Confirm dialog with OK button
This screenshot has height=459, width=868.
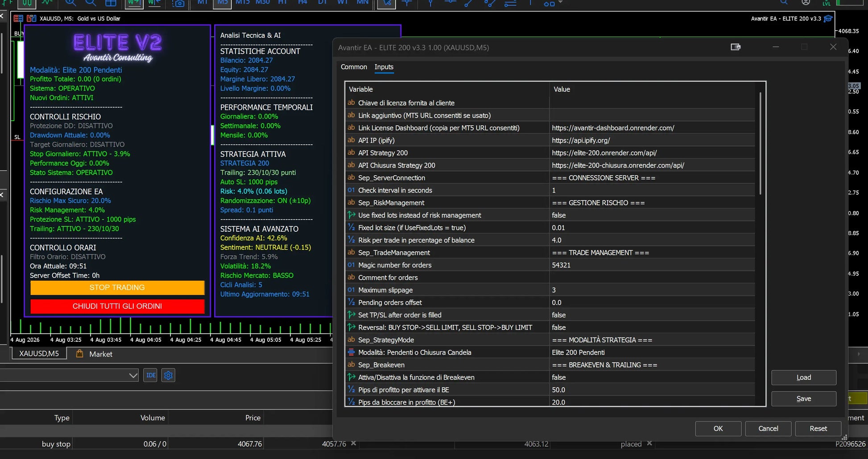pos(718,429)
